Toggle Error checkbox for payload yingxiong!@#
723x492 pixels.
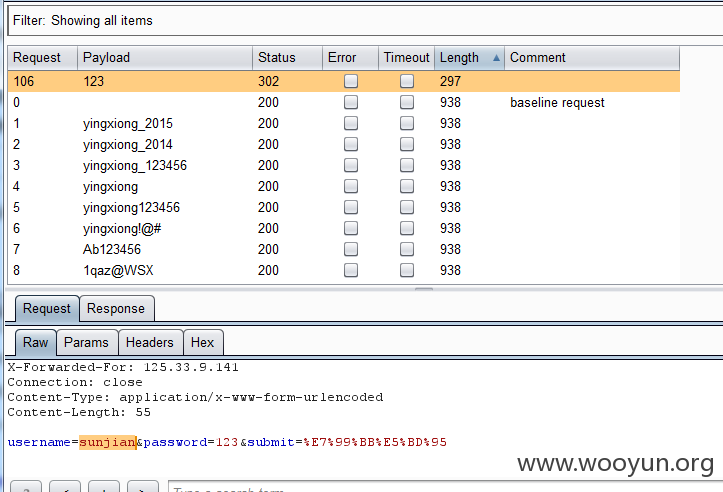pyautogui.click(x=351, y=228)
